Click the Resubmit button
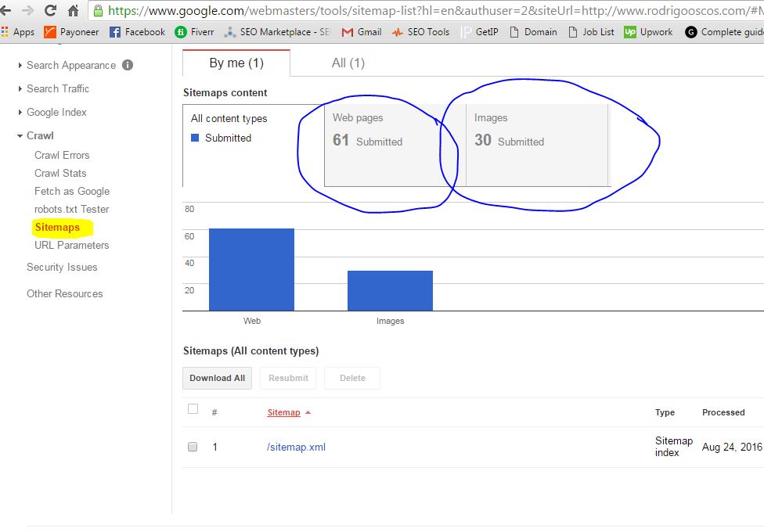 (288, 378)
